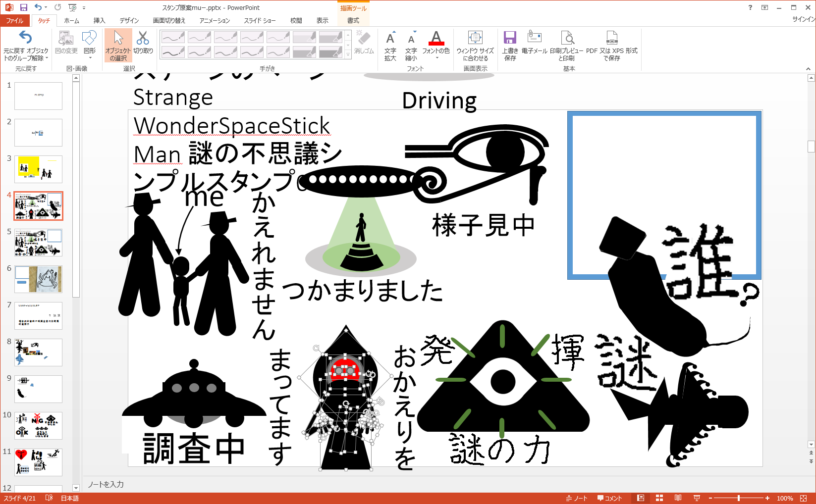Open 印刷プレビューと印刷 (print preview)

pos(566,45)
